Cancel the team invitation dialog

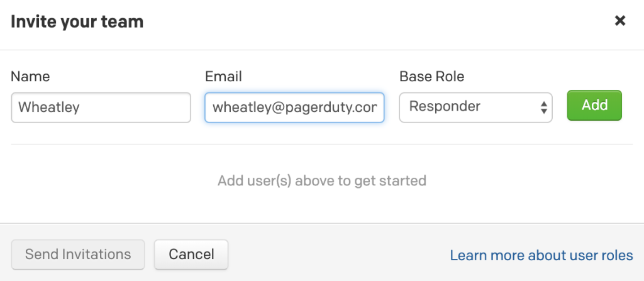pos(191,255)
